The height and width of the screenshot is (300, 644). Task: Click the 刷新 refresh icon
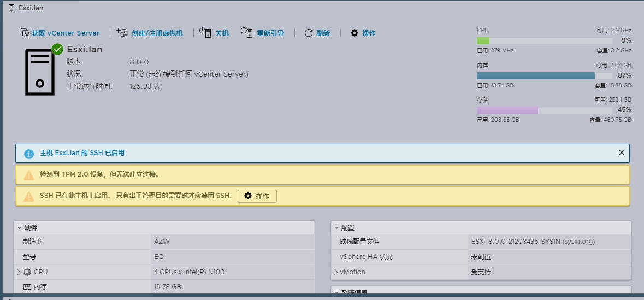click(309, 33)
